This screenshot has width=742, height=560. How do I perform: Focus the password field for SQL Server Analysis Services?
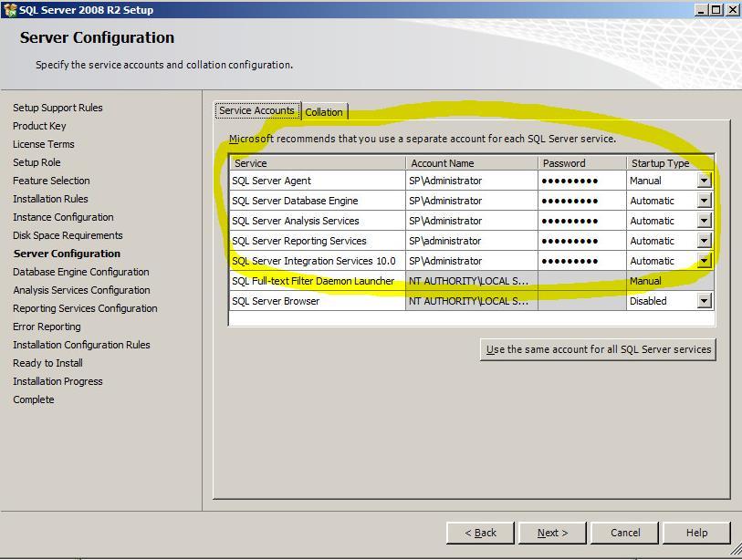click(582, 221)
